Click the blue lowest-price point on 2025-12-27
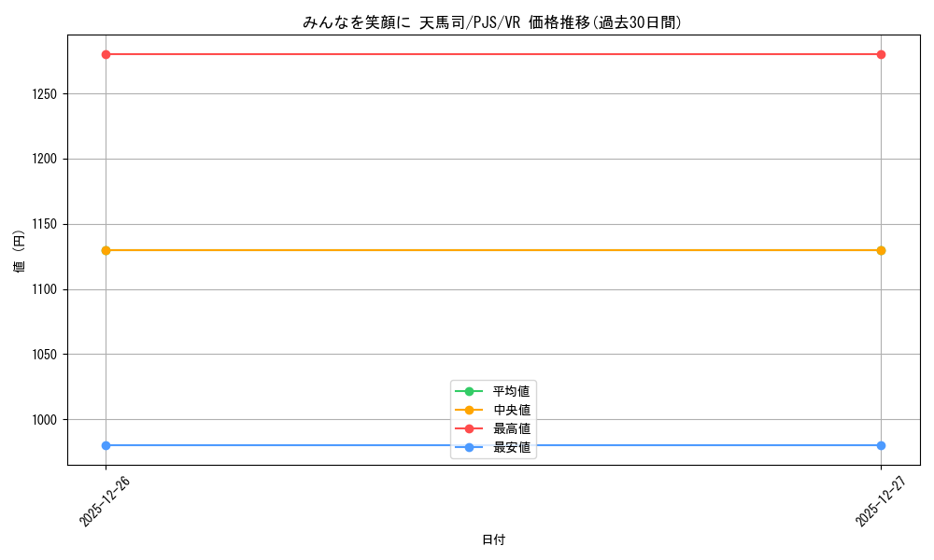 (880, 445)
